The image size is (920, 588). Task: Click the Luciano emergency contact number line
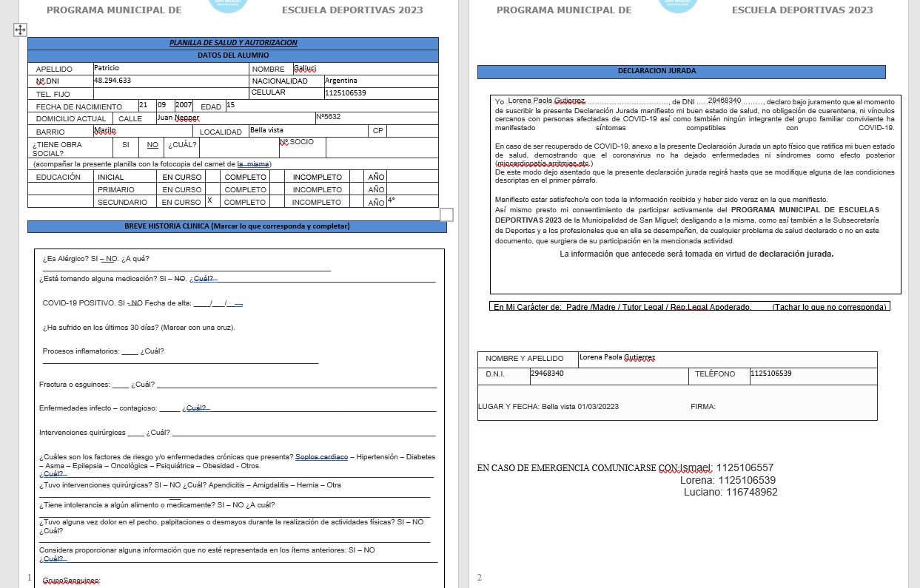[x=730, y=492]
